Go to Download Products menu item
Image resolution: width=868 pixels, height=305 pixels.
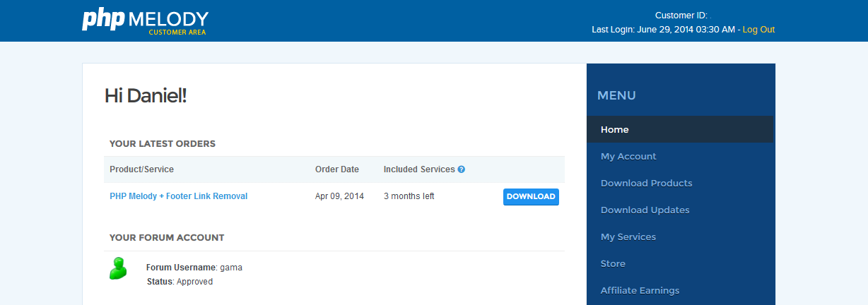646,184
